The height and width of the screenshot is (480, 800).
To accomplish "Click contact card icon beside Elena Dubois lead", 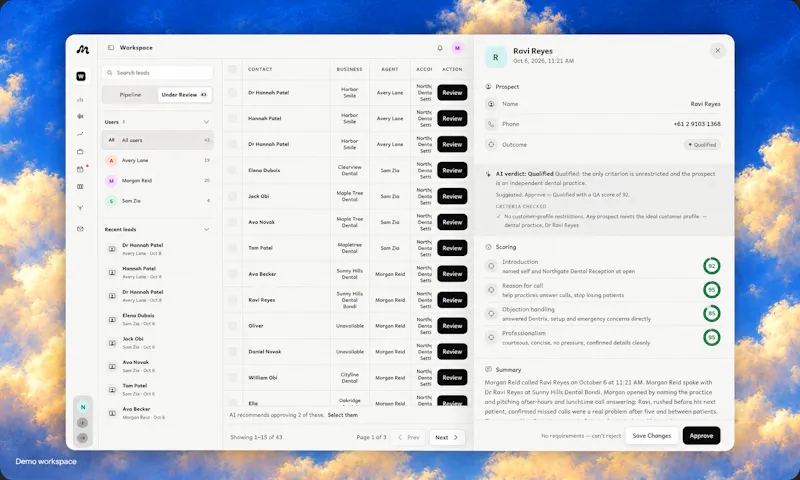I will click(112, 320).
